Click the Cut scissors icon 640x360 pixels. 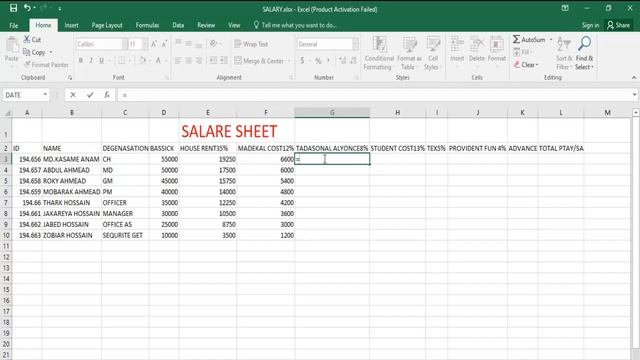pos(27,39)
